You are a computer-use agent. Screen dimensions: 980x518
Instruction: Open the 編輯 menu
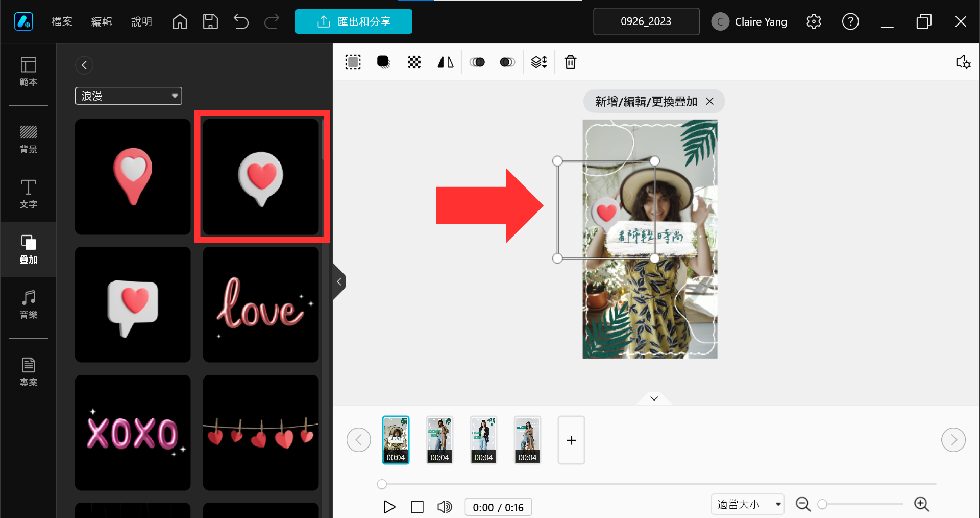[x=102, y=21]
